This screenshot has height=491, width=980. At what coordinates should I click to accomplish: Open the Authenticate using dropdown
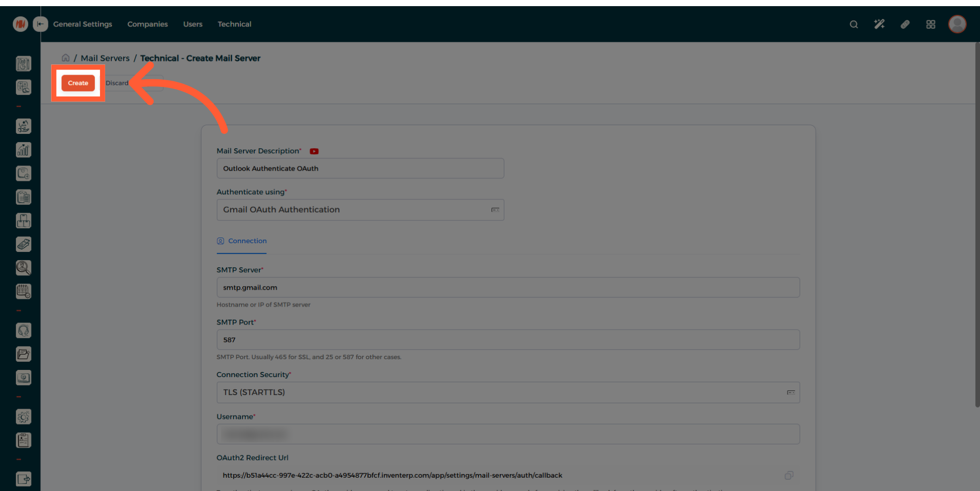(360, 210)
